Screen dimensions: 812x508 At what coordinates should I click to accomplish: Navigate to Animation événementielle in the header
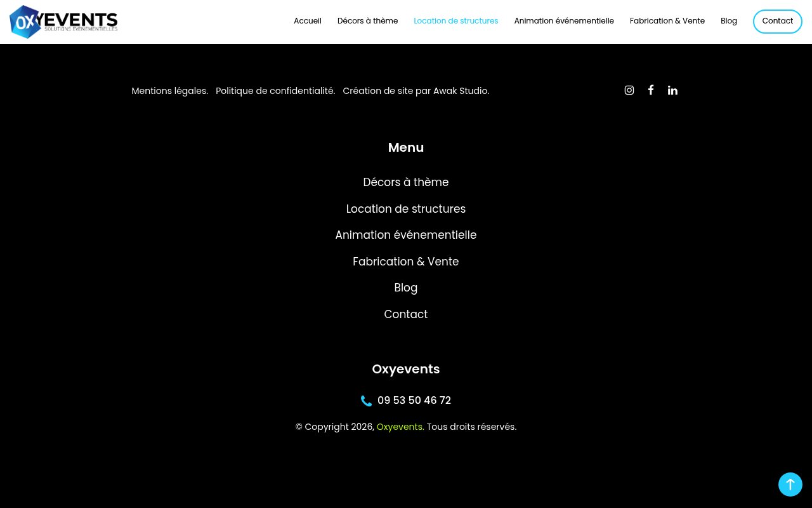tap(564, 21)
